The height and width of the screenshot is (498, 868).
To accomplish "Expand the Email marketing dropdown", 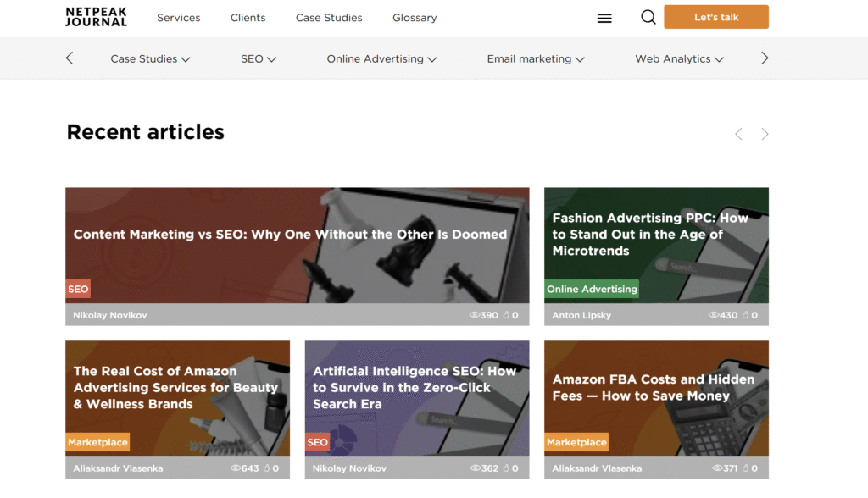I will pyautogui.click(x=536, y=58).
